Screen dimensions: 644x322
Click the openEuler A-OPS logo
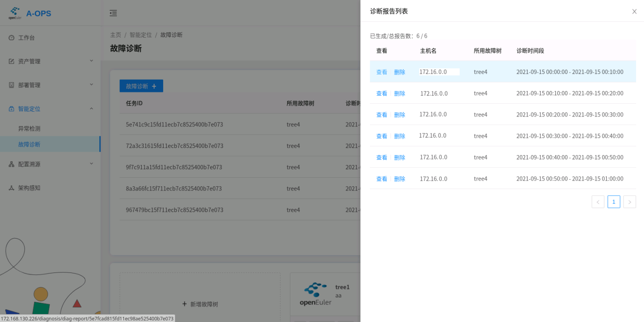[15, 13]
